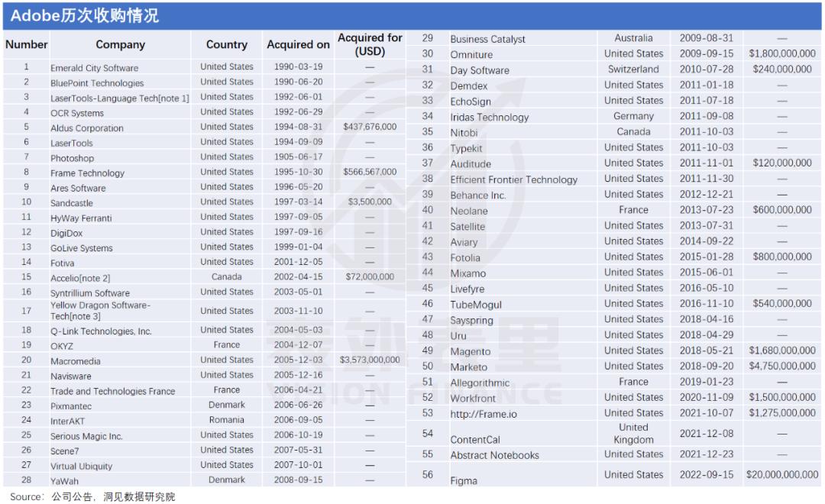
Task: Select 'Q-Link Technologies, Inc.' cell
Action: click(x=101, y=331)
